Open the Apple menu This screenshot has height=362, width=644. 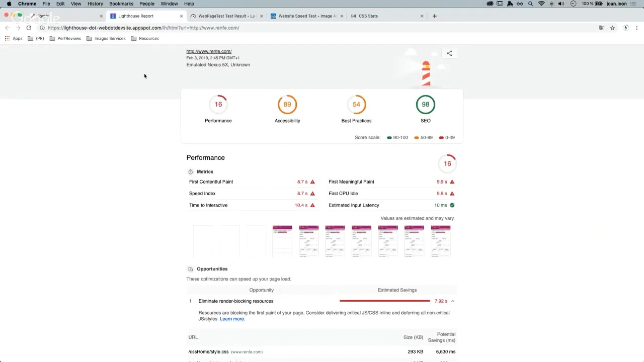pos(9,4)
